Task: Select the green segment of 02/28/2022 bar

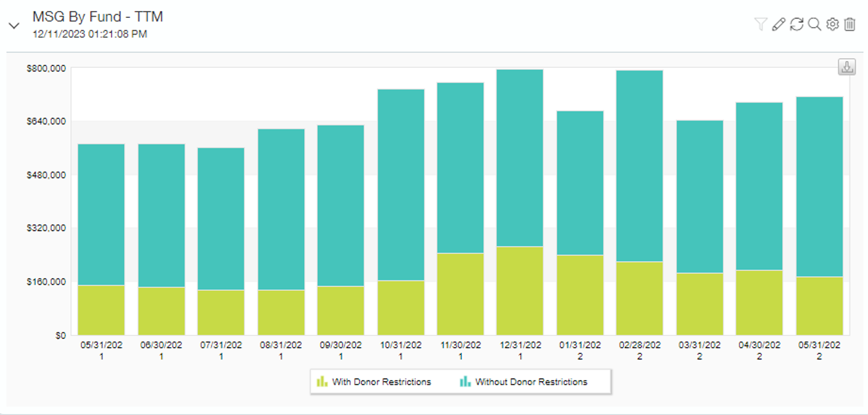Action: coord(639,298)
